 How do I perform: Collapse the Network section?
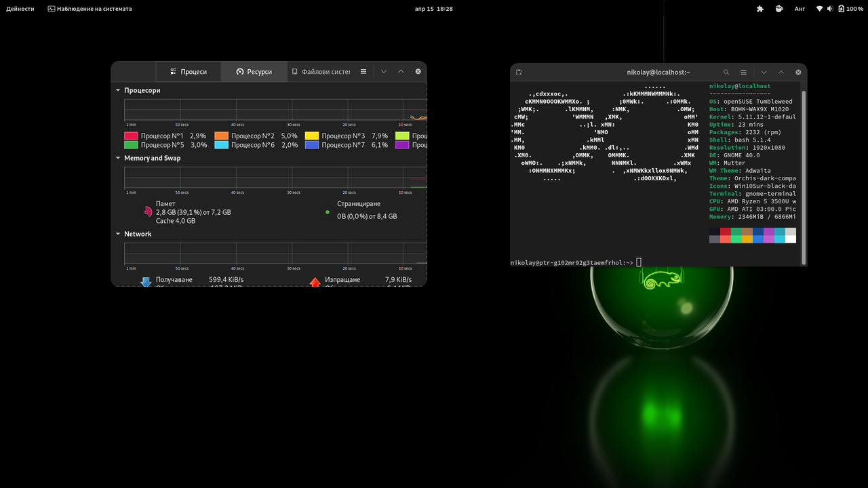point(118,234)
